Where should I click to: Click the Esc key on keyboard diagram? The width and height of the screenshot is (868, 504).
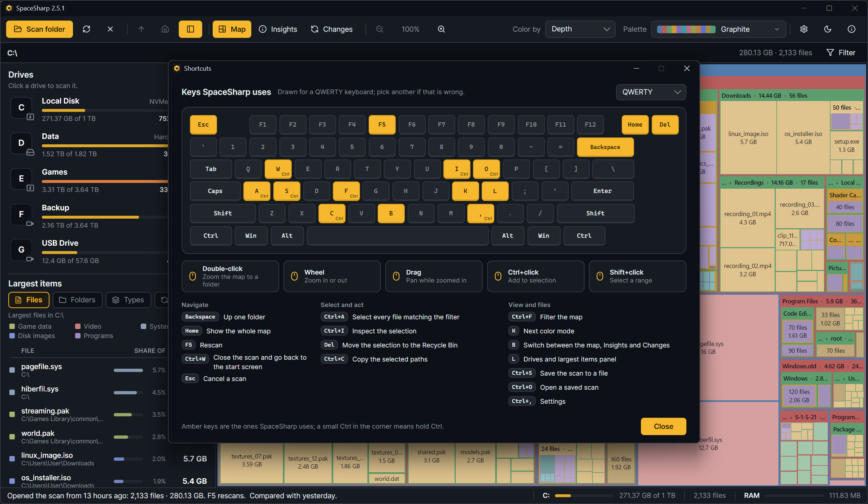203,125
